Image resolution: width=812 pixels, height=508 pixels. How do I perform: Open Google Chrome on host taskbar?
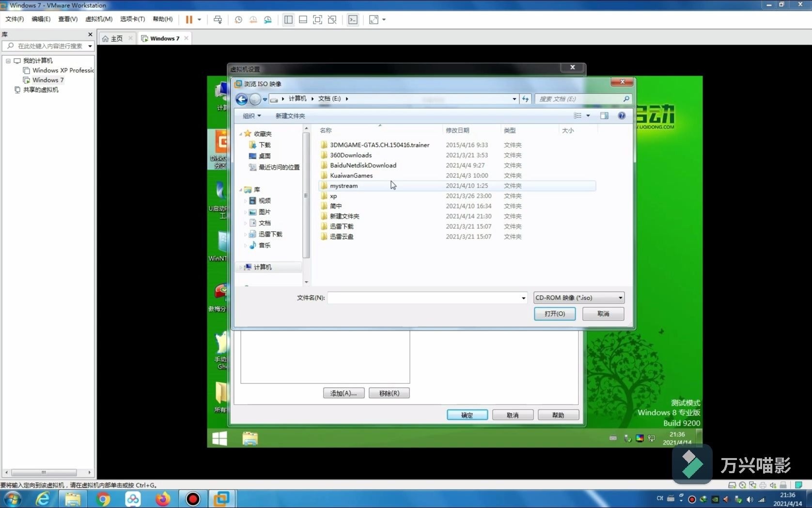point(103,499)
